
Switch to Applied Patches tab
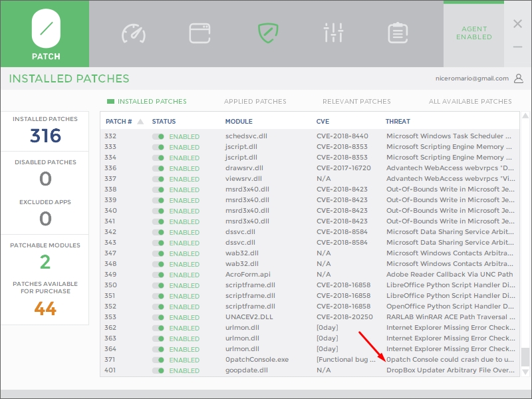click(255, 102)
